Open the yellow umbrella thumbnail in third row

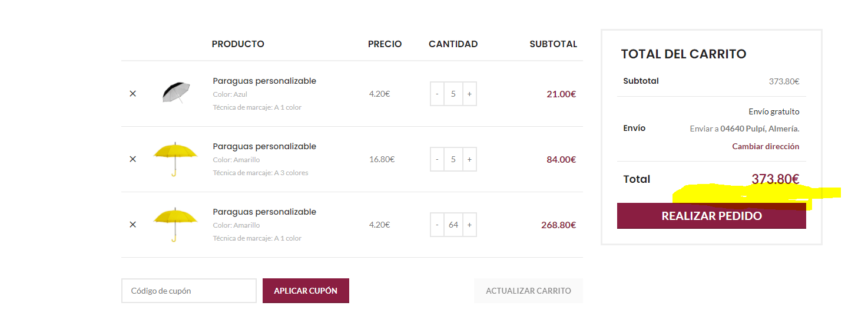175,225
